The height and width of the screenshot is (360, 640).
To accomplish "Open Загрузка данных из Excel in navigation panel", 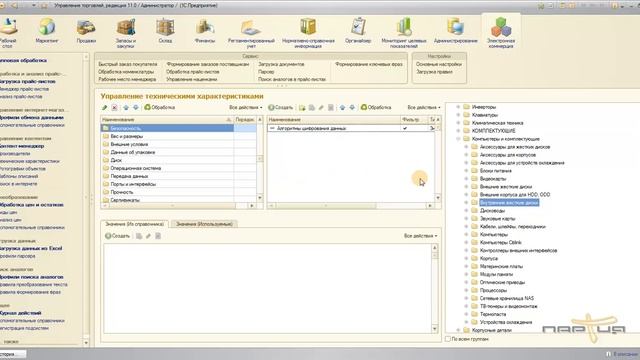I will [31, 248].
